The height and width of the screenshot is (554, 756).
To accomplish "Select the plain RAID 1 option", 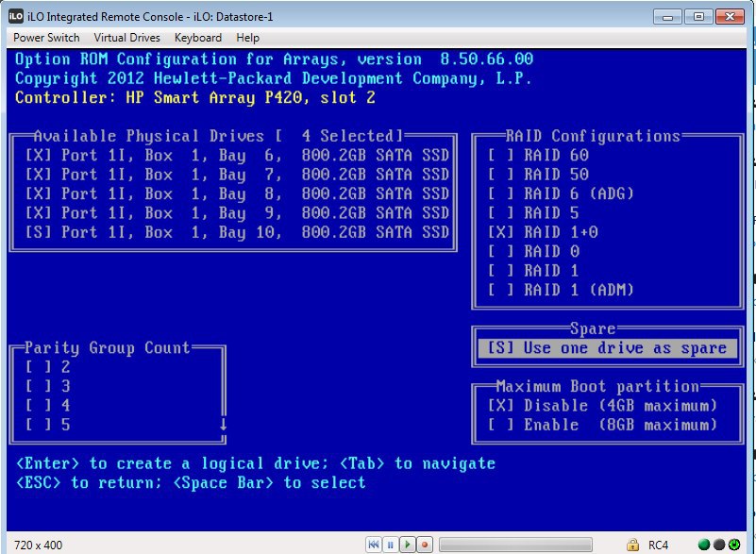I will point(533,271).
